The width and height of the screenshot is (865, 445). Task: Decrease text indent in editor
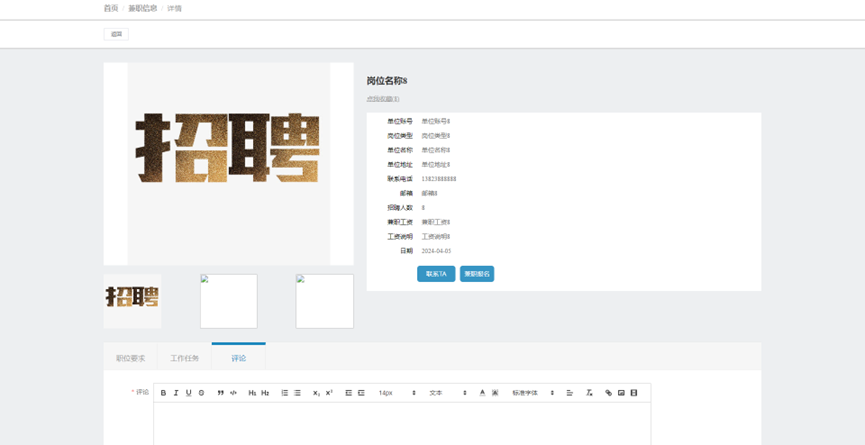click(348, 393)
